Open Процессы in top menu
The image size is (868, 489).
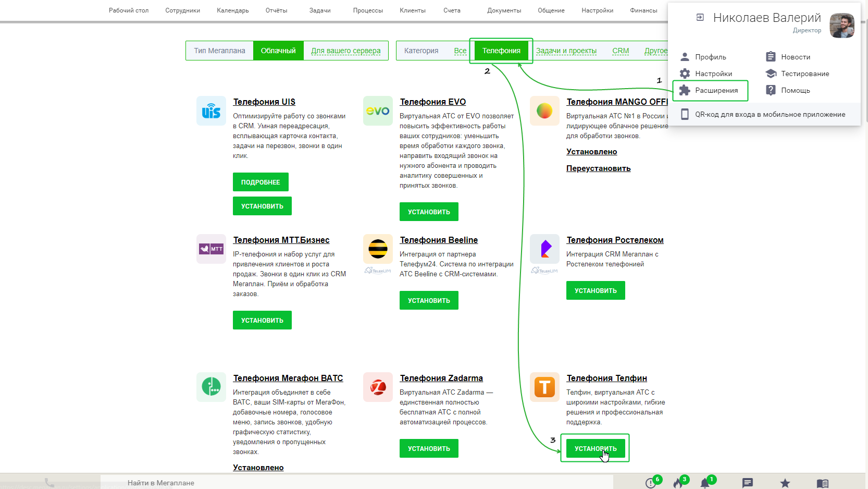point(368,10)
